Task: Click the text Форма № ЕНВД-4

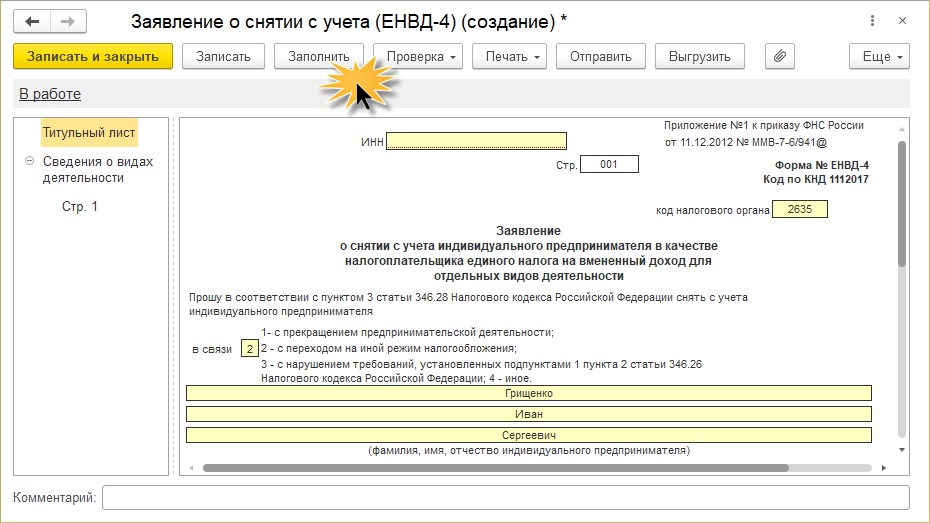Action: click(x=821, y=165)
